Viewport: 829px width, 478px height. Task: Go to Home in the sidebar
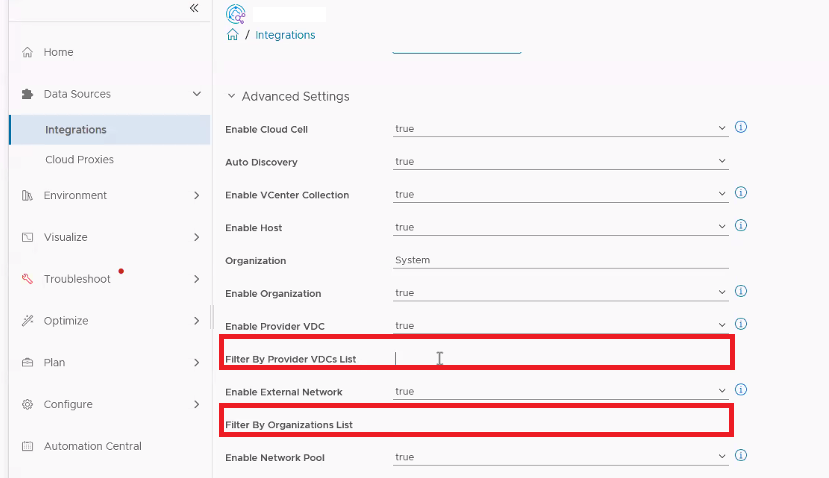click(x=58, y=52)
